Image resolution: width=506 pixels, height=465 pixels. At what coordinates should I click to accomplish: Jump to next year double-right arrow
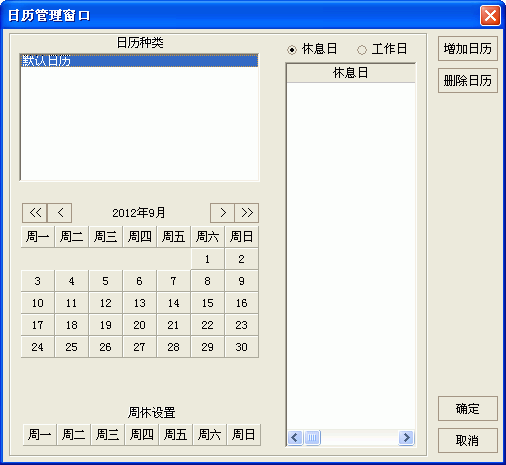point(247,213)
